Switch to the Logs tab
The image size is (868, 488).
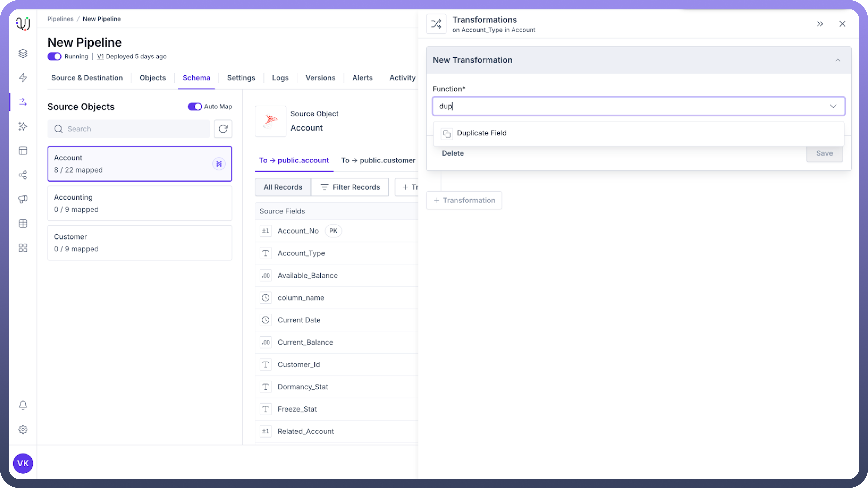click(x=280, y=78)
